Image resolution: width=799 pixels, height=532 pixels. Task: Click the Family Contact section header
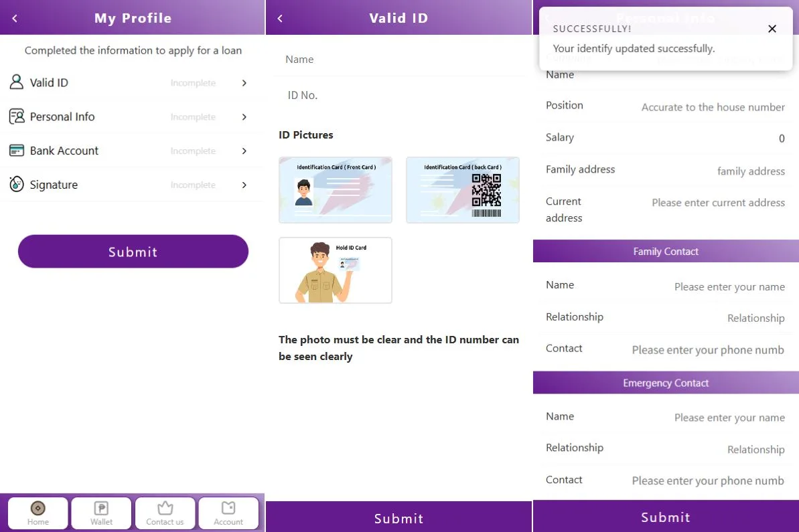666,251
